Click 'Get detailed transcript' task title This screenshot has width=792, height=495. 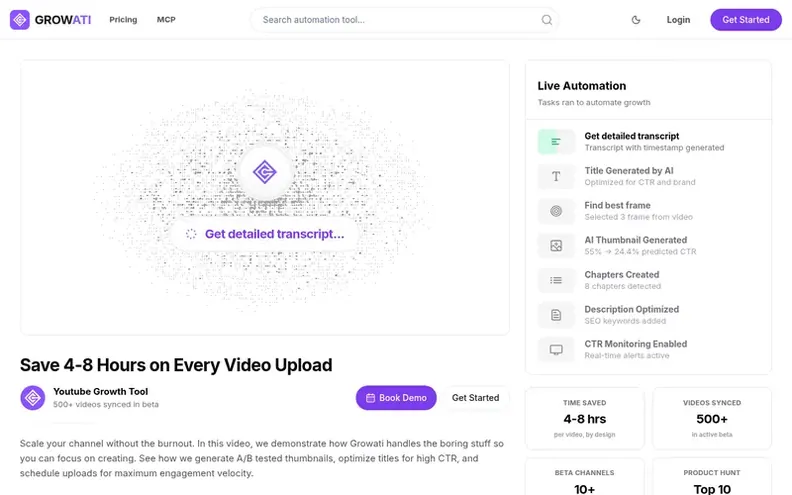(x=631, y=136)
